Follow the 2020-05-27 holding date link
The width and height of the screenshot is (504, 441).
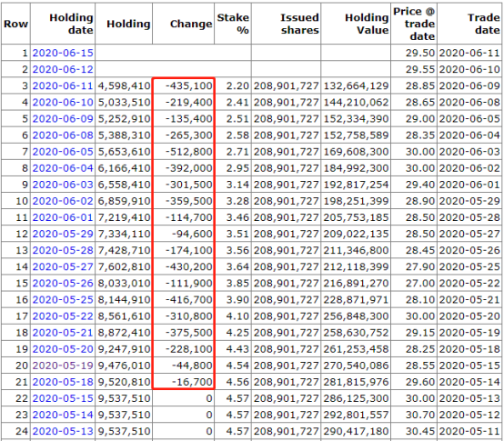63,266
